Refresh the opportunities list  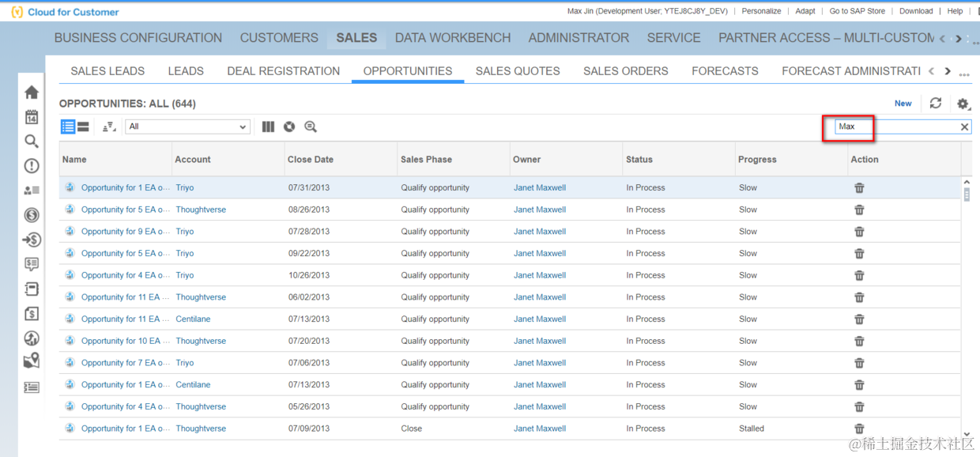coord(936,104)
